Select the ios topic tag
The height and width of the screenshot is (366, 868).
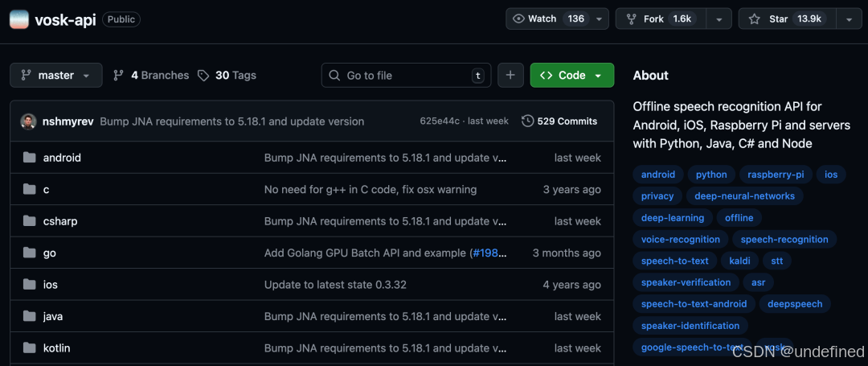pyautogui.click(x=831, y=175)
